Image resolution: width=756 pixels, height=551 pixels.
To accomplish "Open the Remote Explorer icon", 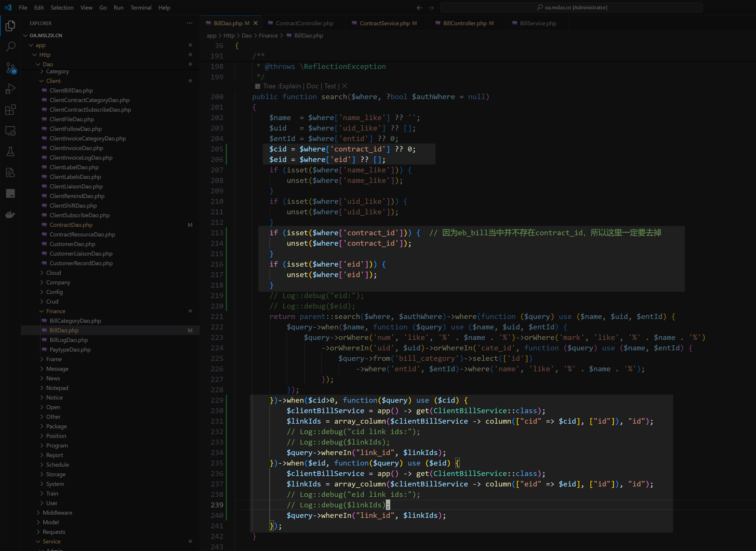I will 10,131.
